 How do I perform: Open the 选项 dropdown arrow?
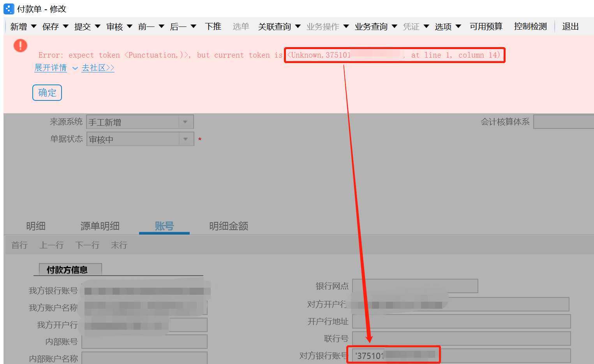pyautogui.click(x=458, y=26)
